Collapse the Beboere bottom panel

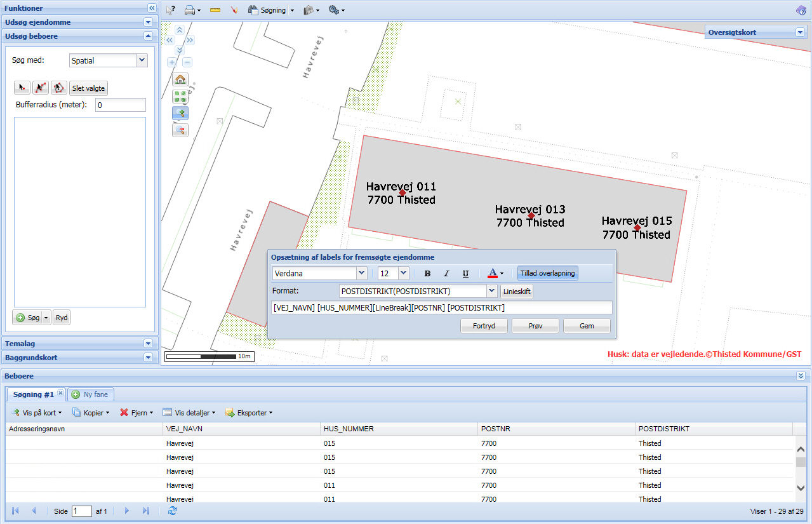tap(801, 376)
